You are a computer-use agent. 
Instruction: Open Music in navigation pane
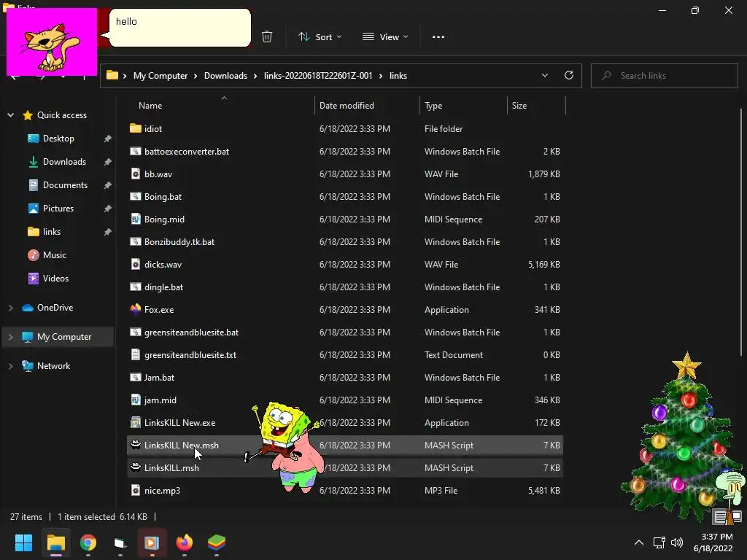pyautogui.click(x=54, y=255)
